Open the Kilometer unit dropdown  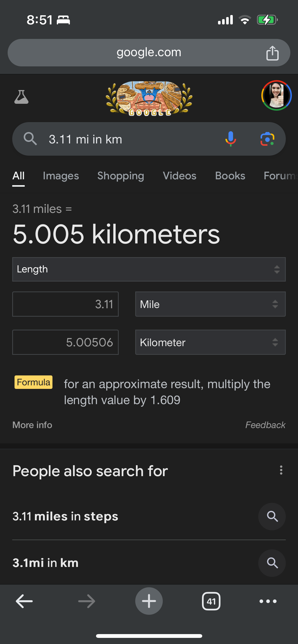[210, 342]
